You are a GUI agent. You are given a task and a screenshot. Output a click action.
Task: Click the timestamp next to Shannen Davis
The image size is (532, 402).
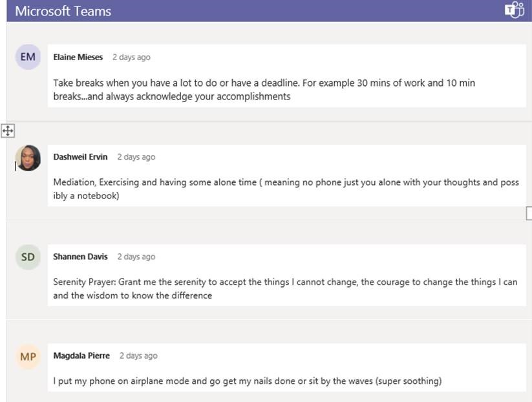coord(136,257)
